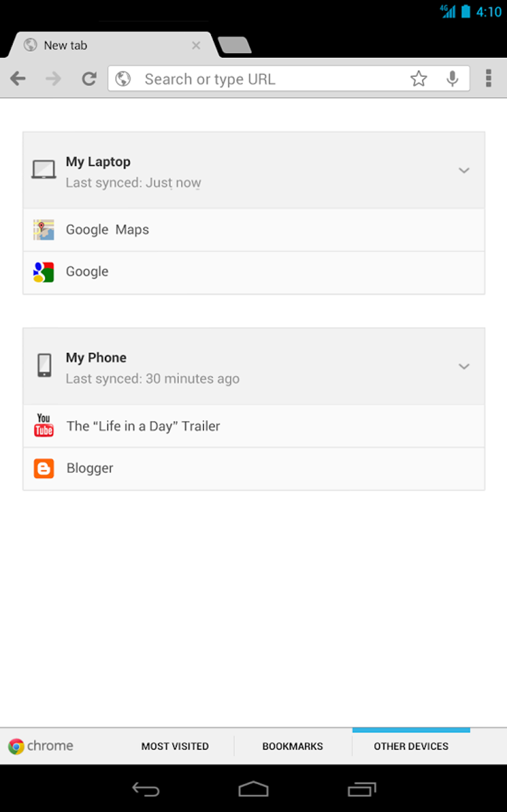Open the recent apps switcher

click(361, 789)
